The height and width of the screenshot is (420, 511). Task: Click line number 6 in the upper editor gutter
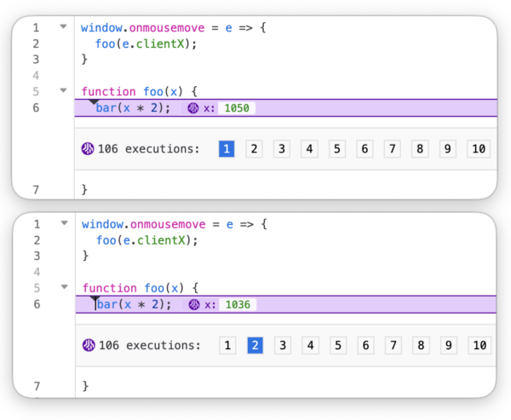(x=36, y=108)
